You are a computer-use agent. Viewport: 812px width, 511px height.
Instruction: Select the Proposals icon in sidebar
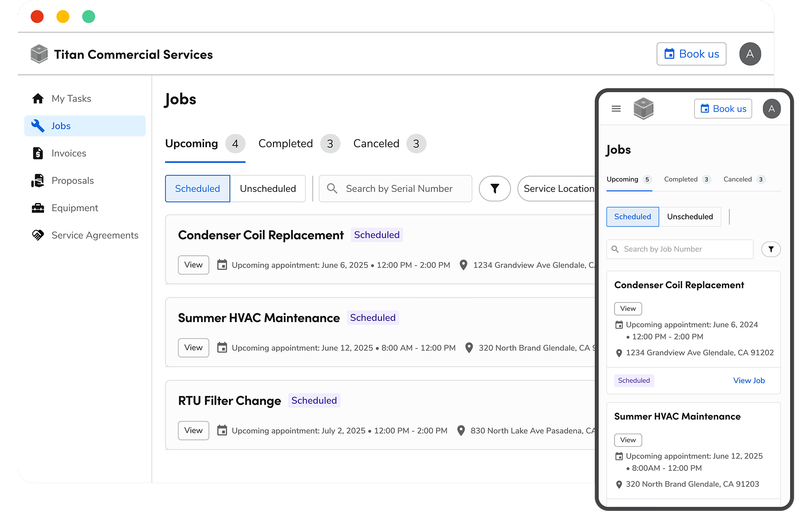click(x=38, y=180)
